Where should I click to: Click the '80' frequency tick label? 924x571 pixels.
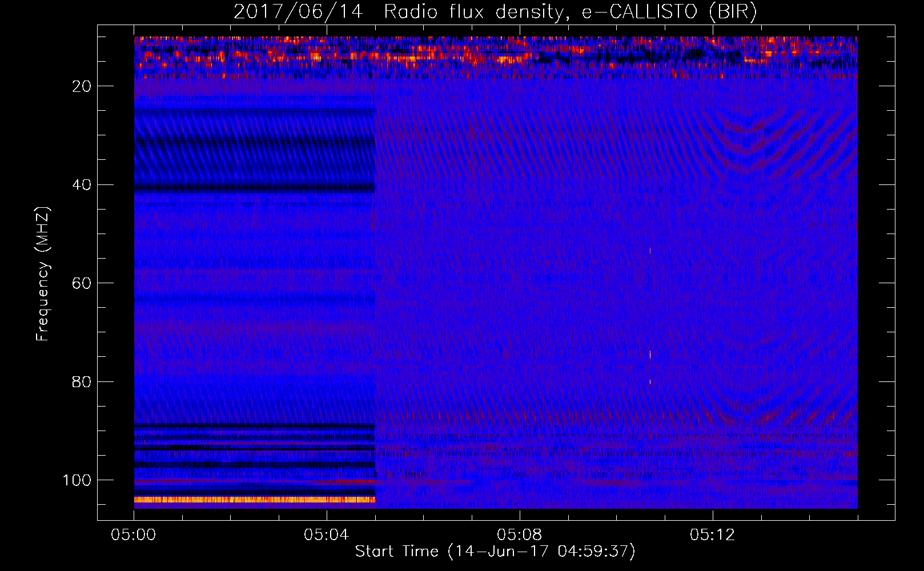(82, 382)
